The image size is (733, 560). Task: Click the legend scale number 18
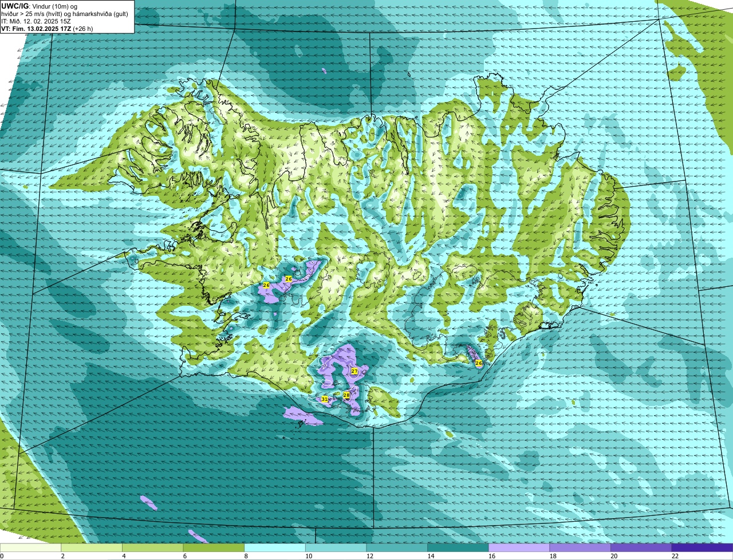[x=553, y=556]
